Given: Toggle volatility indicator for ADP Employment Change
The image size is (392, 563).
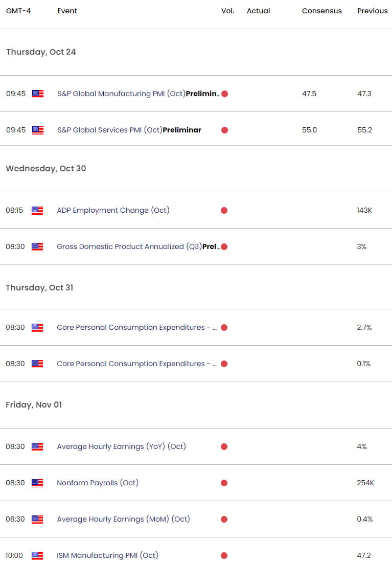Looking at the screenshot, I should (x=224, y=210).
